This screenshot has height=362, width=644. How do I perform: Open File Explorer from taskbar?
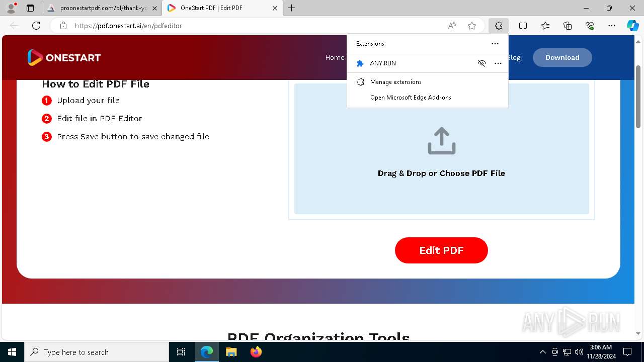coord(231,352)
